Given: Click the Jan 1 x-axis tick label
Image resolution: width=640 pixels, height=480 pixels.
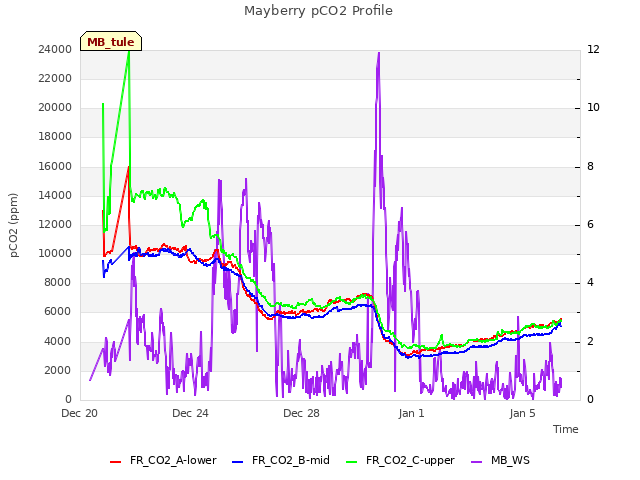Looking at the screenshot, I should click(411, 413).
